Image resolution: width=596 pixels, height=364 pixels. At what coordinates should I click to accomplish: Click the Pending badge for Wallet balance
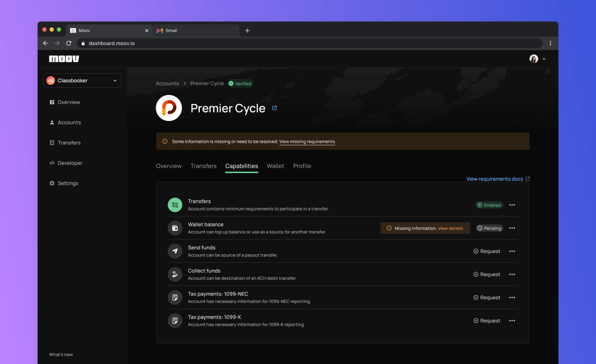pos(489,228)
